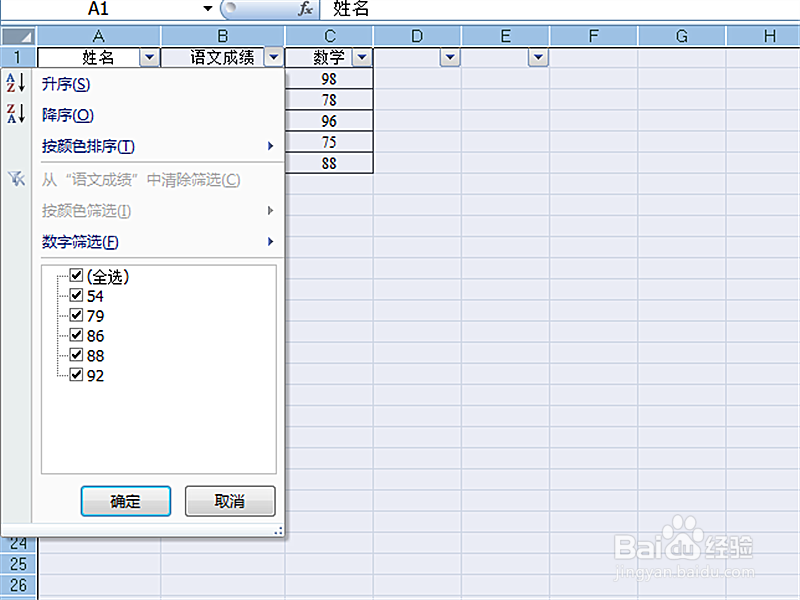Click the Name Box showing A1
This screenshot has height=600, width=800.
pyautogui.click(x=98, y=9)
